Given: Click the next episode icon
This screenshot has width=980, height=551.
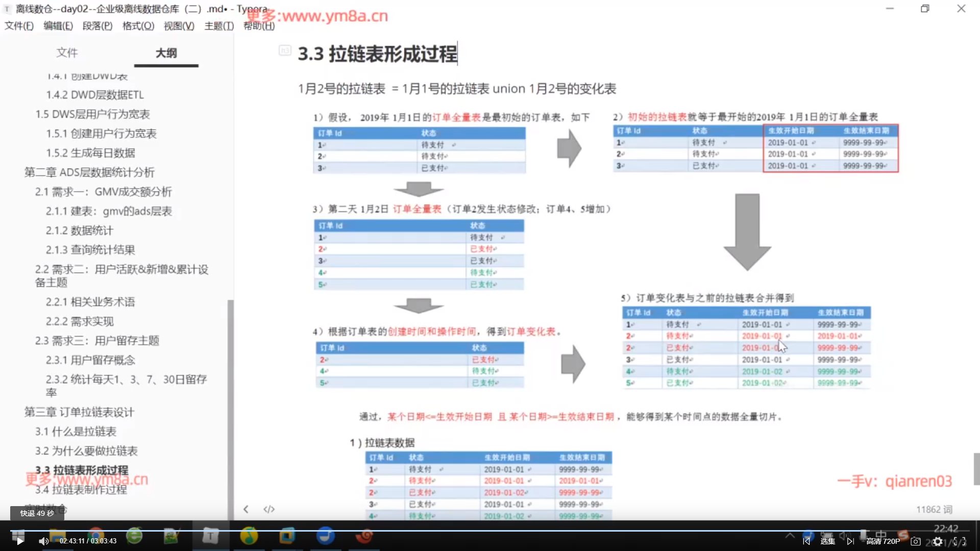Looking at the screenshot, I should point(850,541).
